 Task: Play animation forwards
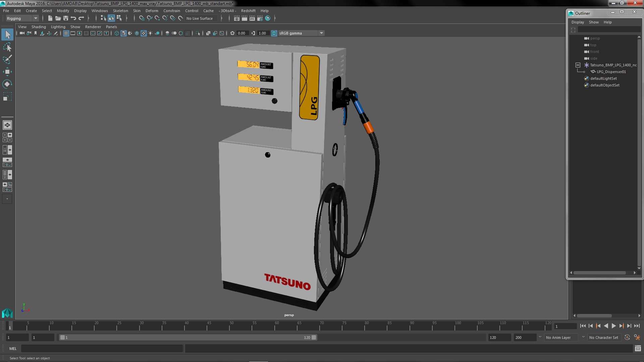click(613, 326)
